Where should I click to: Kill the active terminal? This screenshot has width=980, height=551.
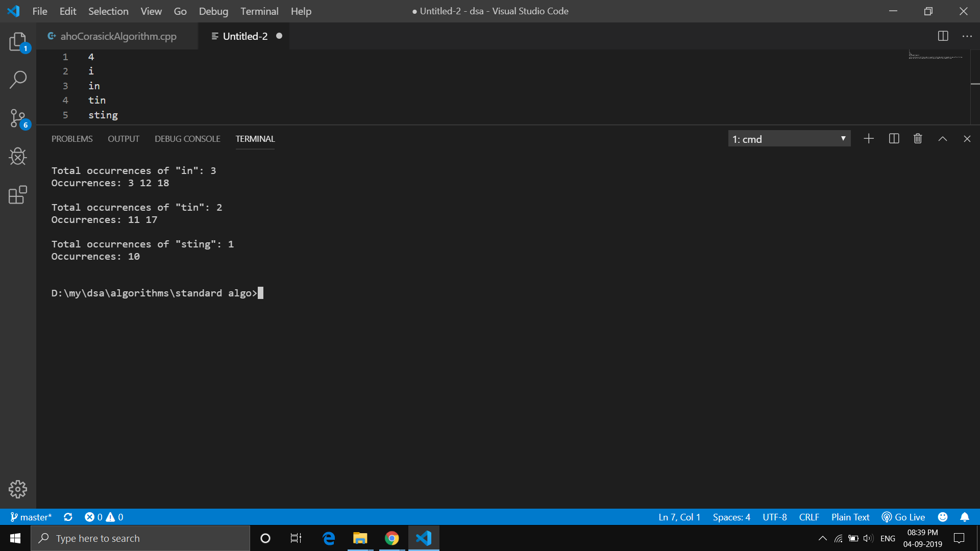tap(917, 138)
